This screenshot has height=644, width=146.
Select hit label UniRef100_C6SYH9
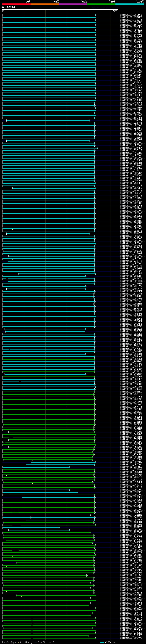[131, 63]
